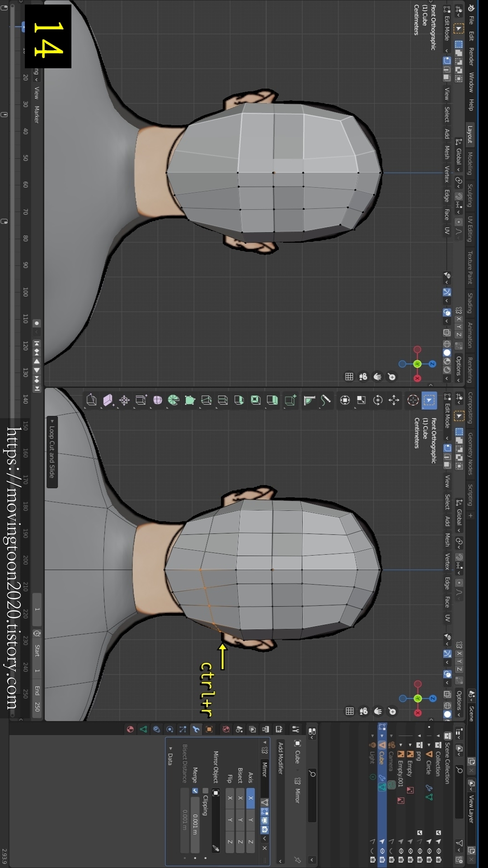Open the timeline Marker menu

point(37,114)
